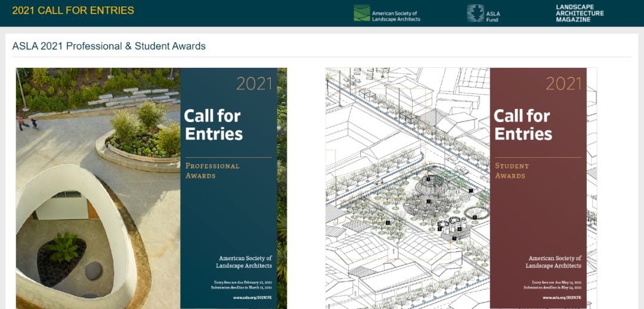Open the Student Awards call for entries poster
This screenshot has height=309, width=644.
461,188
